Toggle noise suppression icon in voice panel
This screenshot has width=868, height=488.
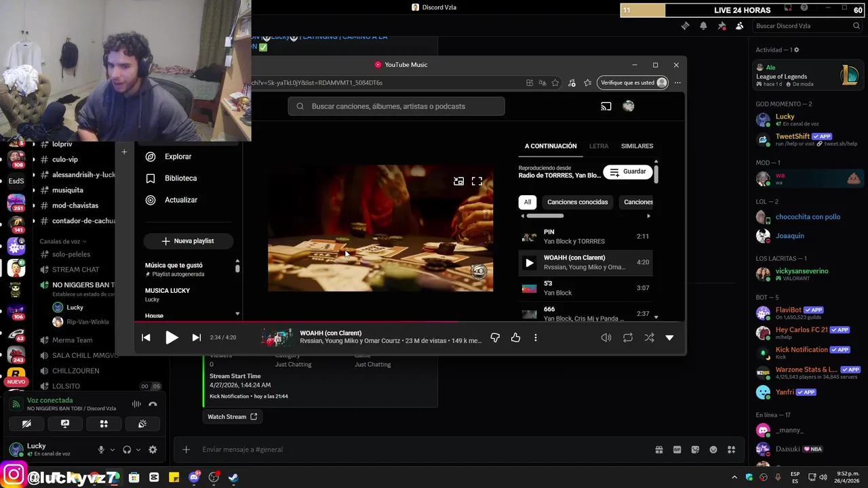pyautogui.click(x=136, y=404)
